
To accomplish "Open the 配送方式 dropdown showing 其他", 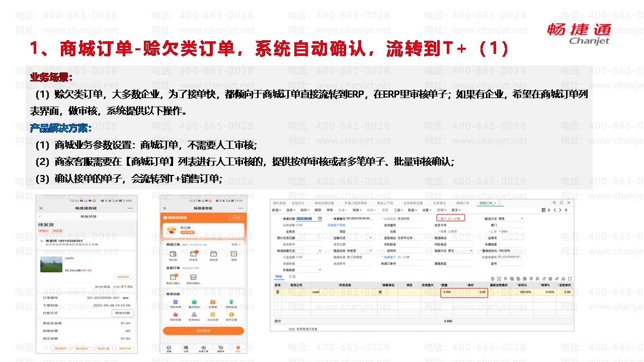I will 510,219.
